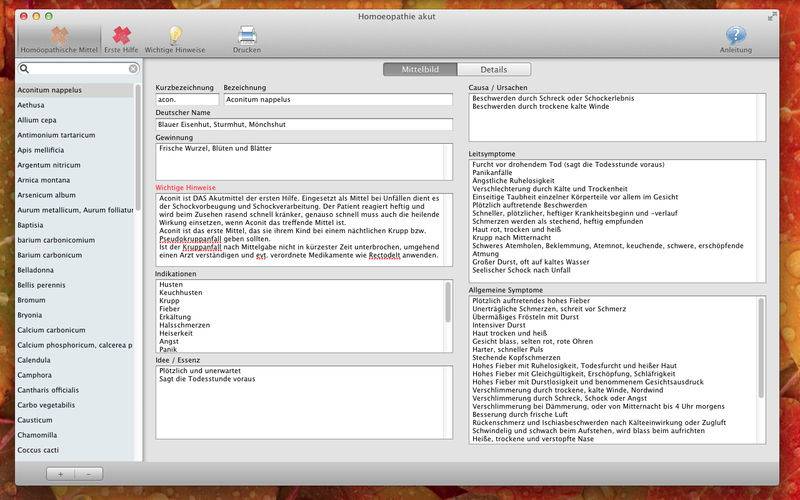Select Antimonium tartaricum in list
This screenshot has width=800, height=500.
coord(75,135)
